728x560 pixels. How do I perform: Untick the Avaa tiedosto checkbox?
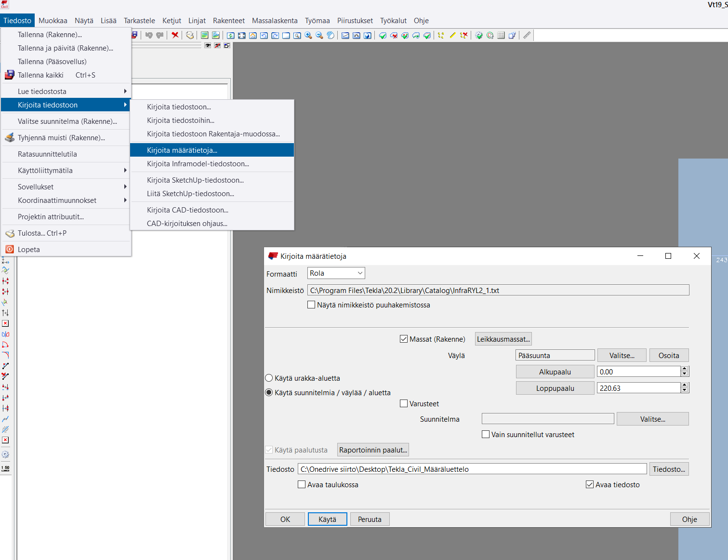tap(590, 484)
